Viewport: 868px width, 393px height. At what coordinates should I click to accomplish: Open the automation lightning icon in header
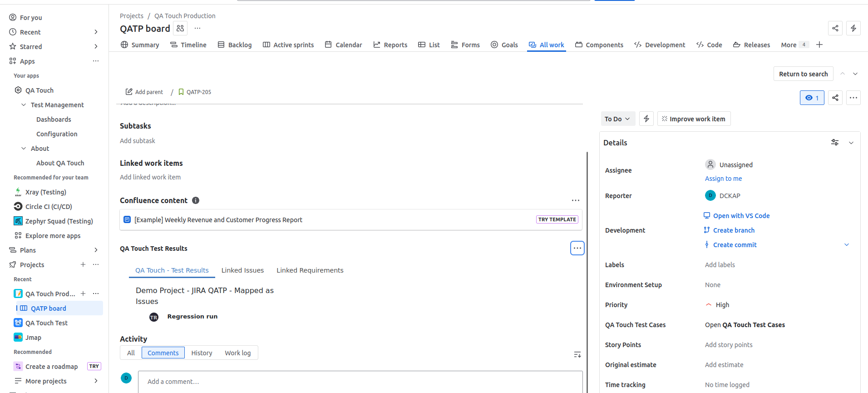click(x=853, y=28)
